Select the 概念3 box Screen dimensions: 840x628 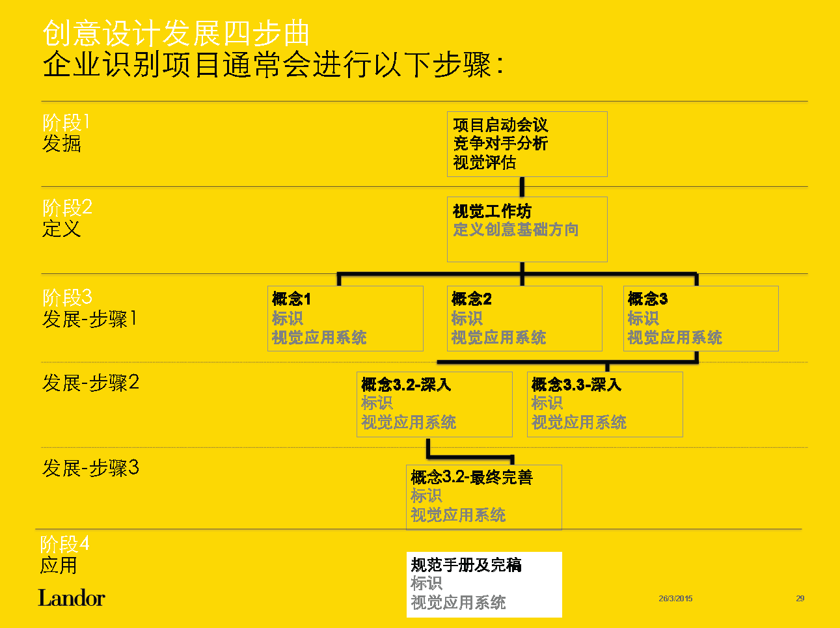(701, 318)
